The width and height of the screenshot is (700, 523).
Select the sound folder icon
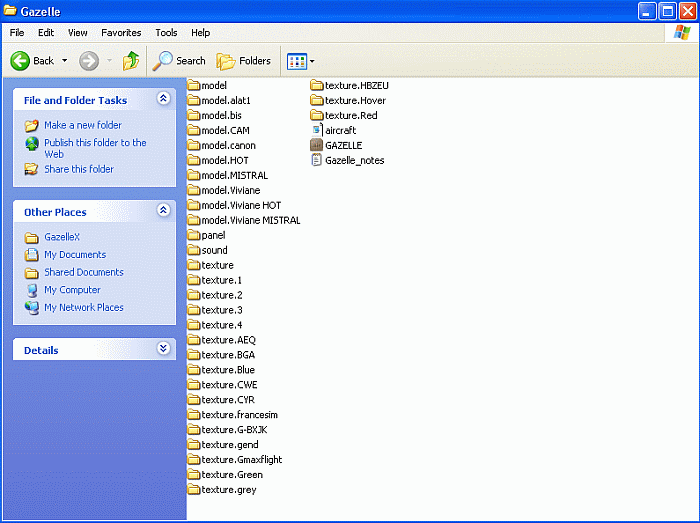pos(193,250)
